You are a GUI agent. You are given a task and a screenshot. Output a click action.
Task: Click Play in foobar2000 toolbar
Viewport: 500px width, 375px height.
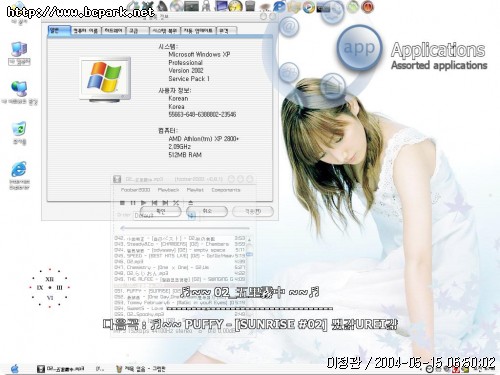[143, 202]
